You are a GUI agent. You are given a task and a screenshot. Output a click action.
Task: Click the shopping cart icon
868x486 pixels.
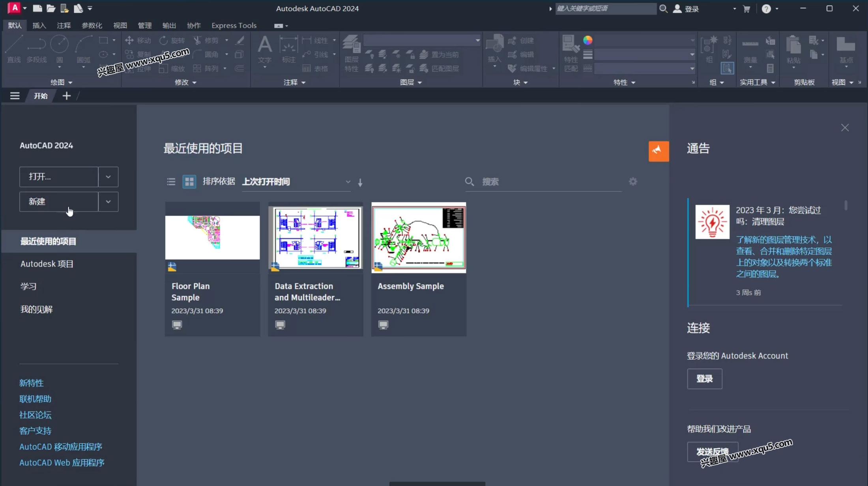[746, 9]
